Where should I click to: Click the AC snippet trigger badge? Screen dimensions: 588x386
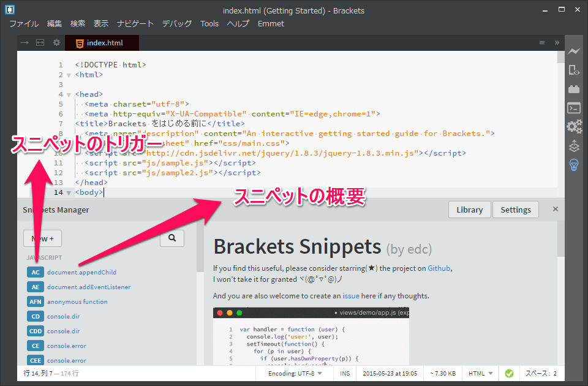[36, 272]
